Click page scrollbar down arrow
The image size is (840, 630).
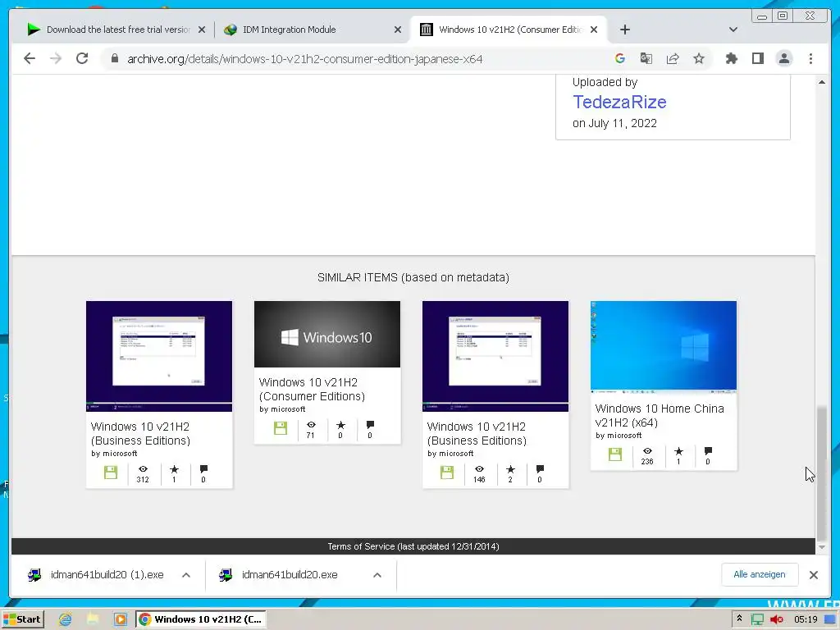click(x=822, y=547)
